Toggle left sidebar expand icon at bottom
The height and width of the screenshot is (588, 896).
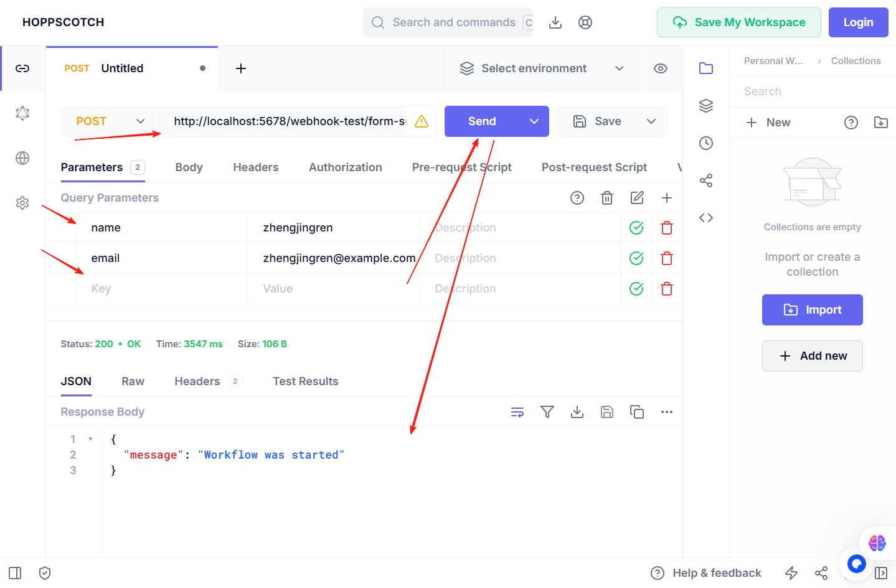[15, 573]
